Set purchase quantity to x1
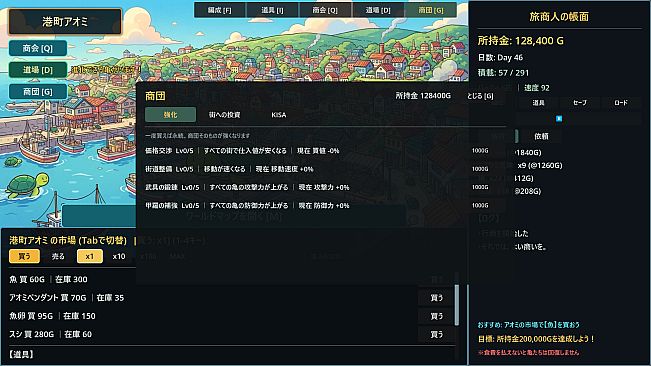This screenshot has height=366, width=651. [x=90, y=256]
